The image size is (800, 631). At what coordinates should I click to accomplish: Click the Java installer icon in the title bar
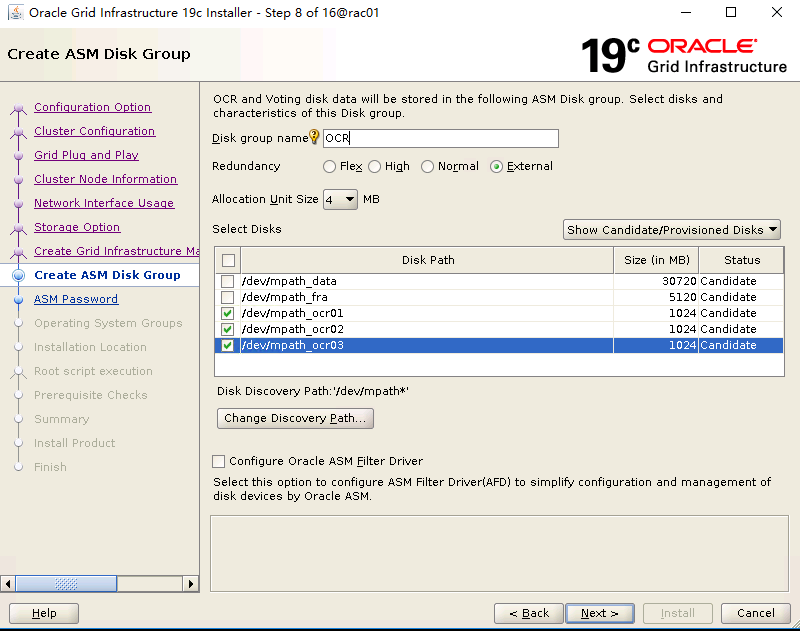pyautogui.click(x=16, y=12)
